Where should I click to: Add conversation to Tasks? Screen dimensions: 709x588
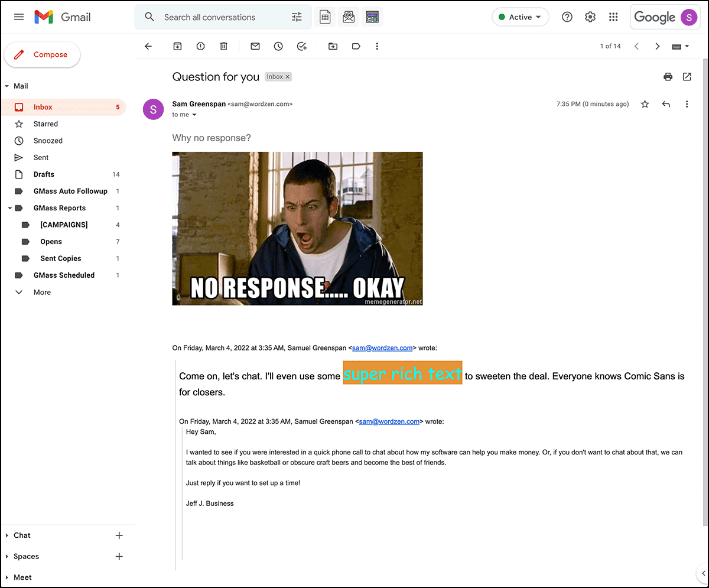[x=302, y=46]
